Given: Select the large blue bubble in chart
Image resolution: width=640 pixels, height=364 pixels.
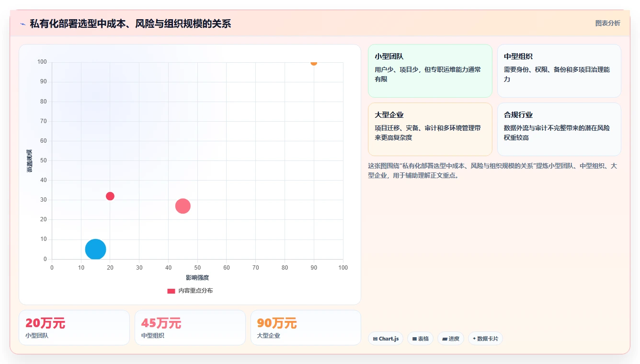Looking at the screenshot, I should pos(95,249).
